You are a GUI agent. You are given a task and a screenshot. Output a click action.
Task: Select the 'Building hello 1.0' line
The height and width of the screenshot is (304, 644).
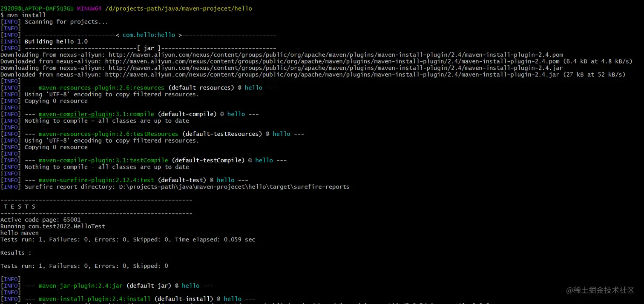pyautogui.click(x=56, y=41)
